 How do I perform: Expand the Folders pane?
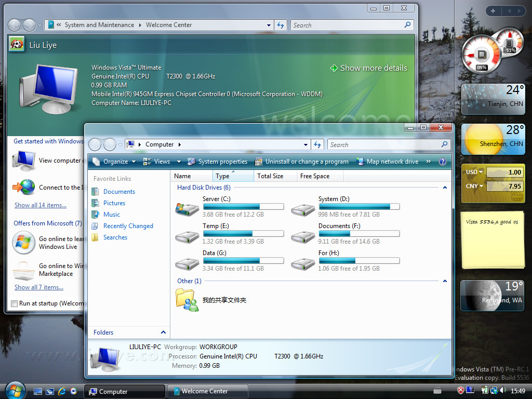(163, 332)
